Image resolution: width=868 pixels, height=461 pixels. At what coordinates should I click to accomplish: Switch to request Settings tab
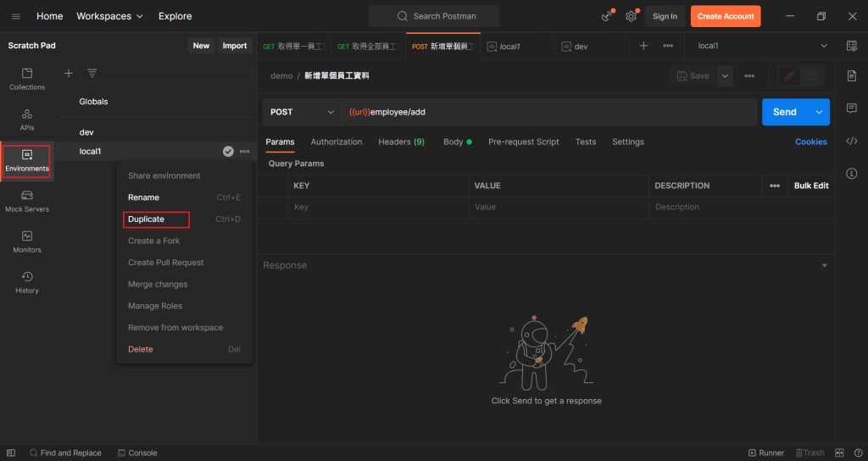(x=628, y=142)
